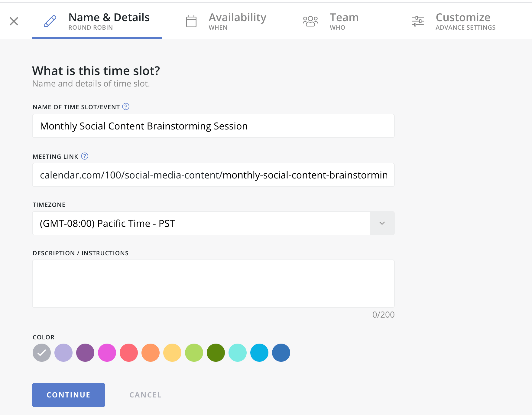Focus the Description / Instructions text area

213,284
